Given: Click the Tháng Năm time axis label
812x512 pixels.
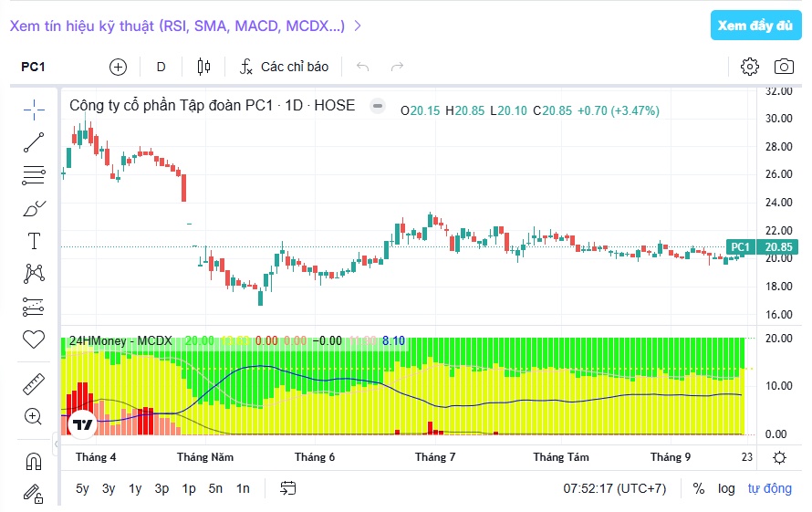Looking at the screenshot, I should pyautogui.click(x=205, y=457).
